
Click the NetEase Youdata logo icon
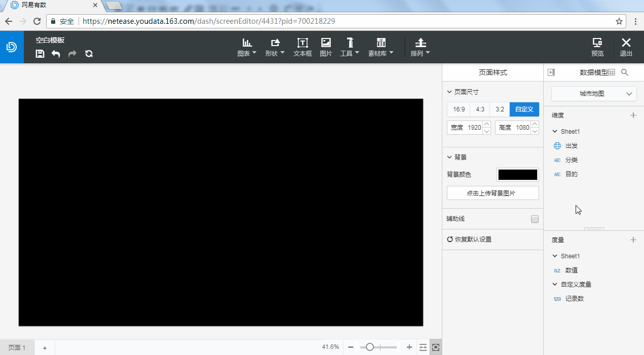(12, 47)
